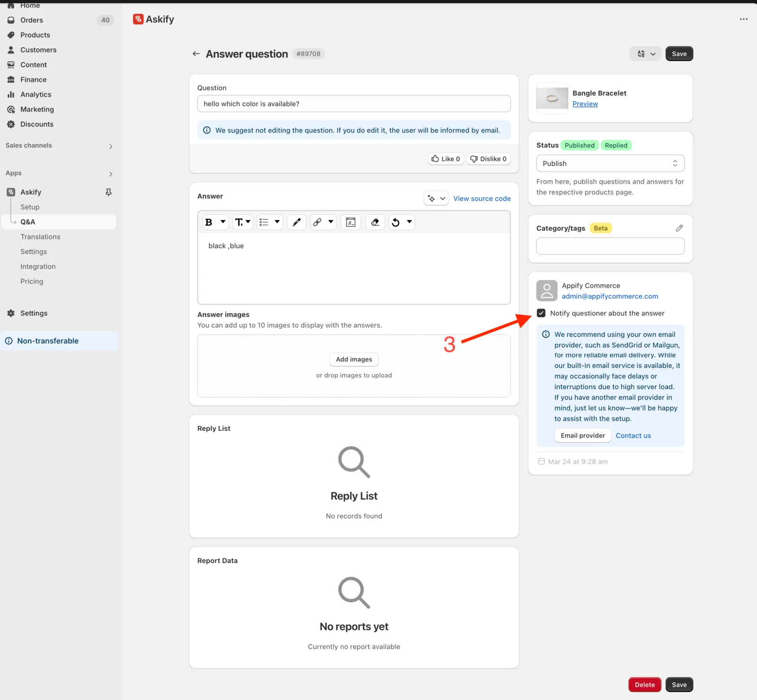Screen dimensions: 757x700
Task: Click the code block icon in the editor toolbar
Action: point(351,222)
